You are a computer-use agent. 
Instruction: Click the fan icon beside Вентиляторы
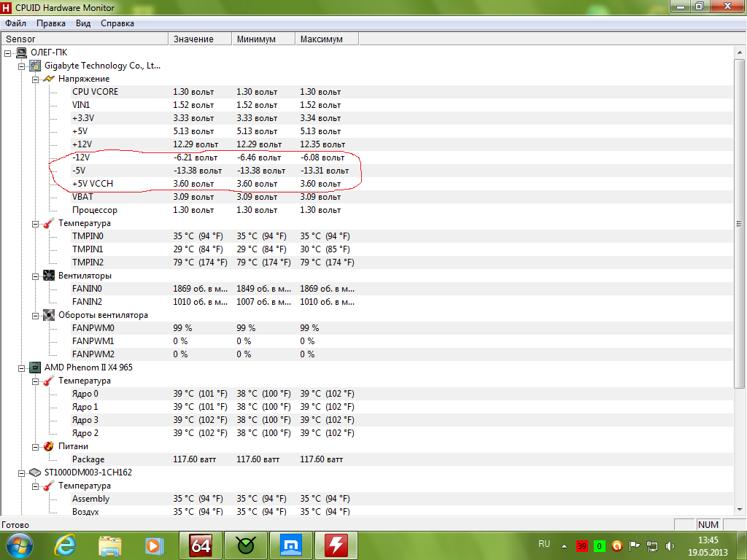[x=49, y=275]
